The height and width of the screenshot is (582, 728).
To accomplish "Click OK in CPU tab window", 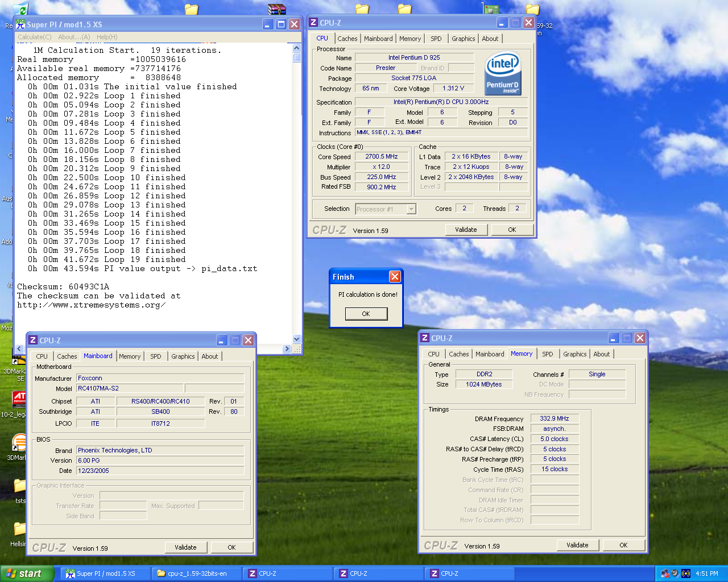I will pyautogui.click(x=512, y=230).
